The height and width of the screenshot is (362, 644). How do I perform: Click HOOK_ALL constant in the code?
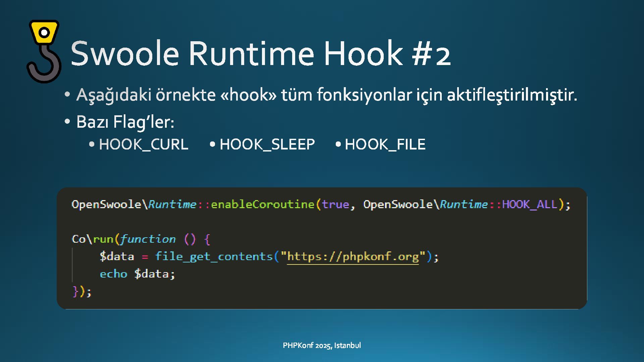pyautogui.click(x=529, y=204)
